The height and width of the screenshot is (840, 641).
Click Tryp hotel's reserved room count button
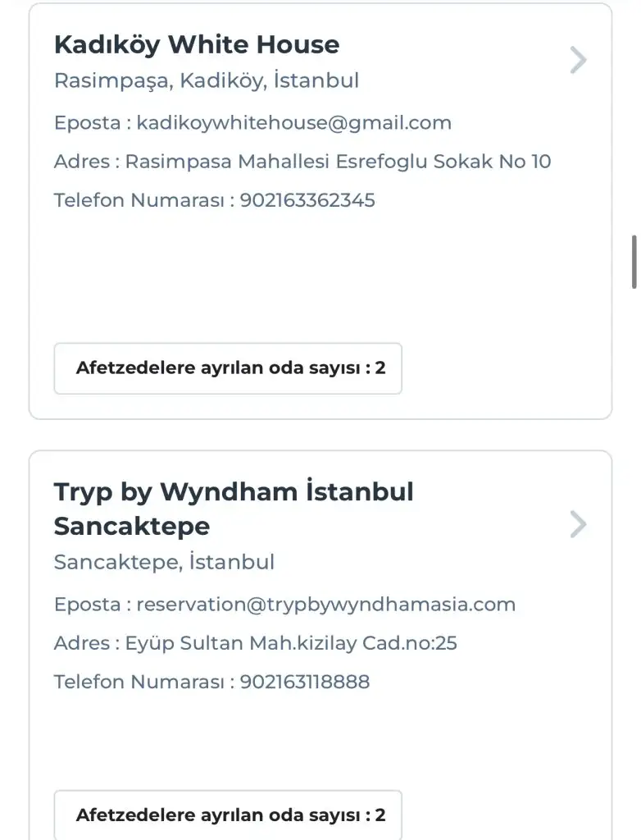coord(228,815)
